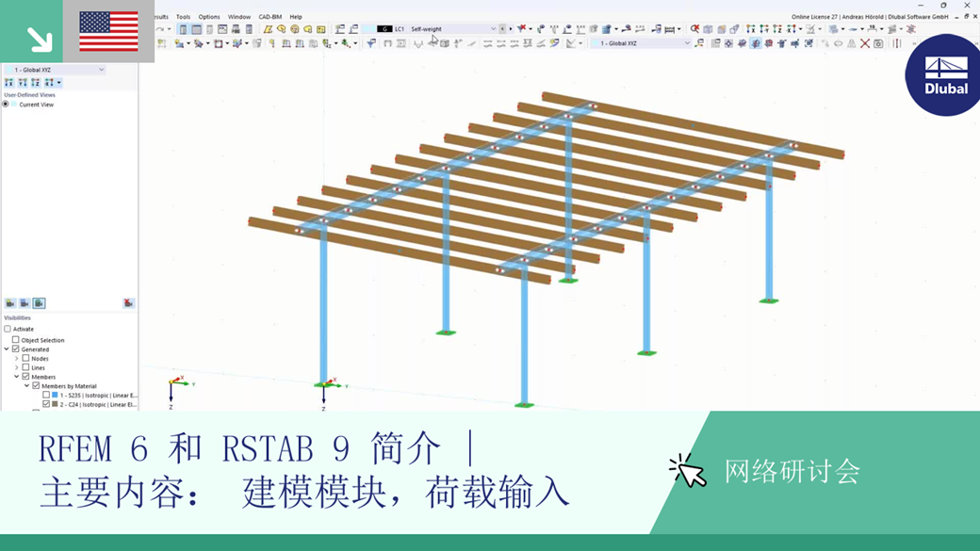Collapse the Generated tree node
Image resolution: width=980 pixels, height=551 pixels.
coord(7,349)
